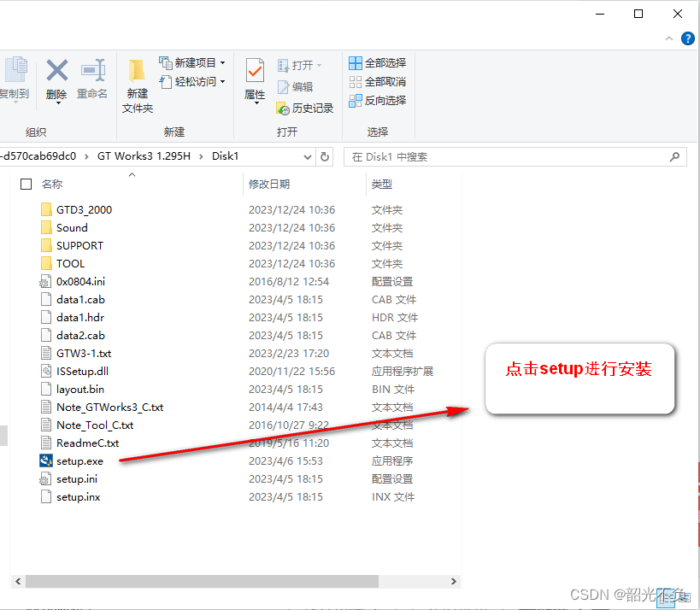The height and width of the screenshot is (610, 700).
Task: Sort by the Type (类型) column
Action: click(x=382, y=184)
